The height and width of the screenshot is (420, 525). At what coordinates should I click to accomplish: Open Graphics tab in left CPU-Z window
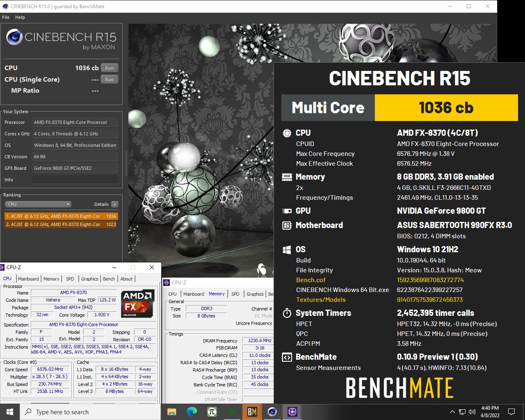tap(90, 279)
